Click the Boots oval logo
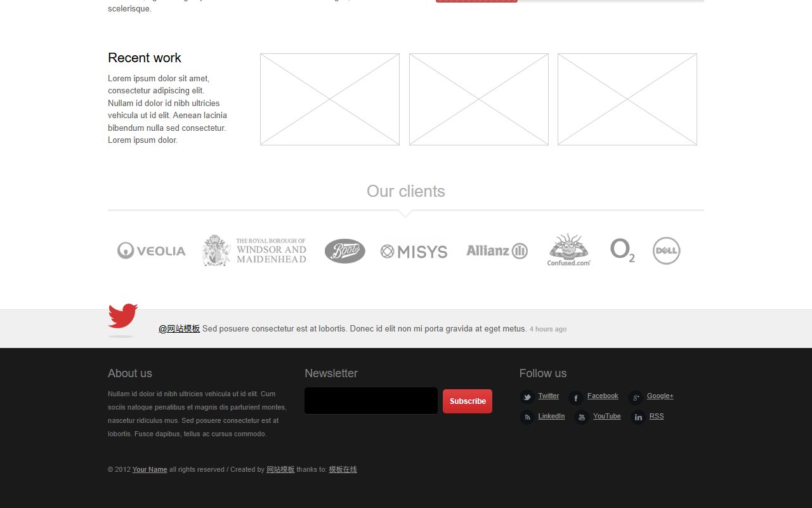 (345, 251)
